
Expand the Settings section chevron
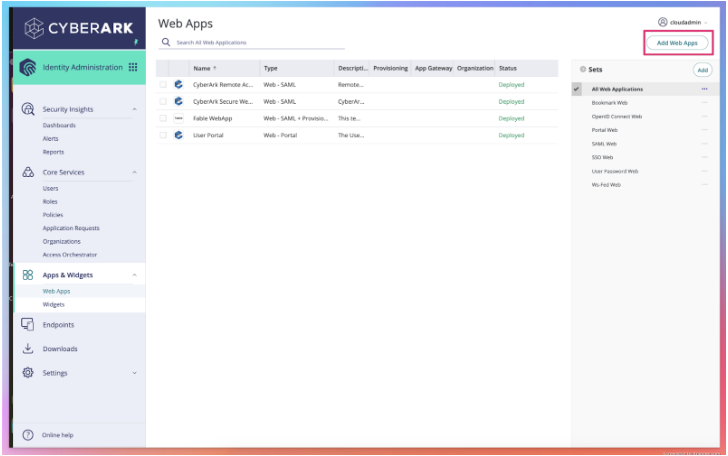[134, 373]
